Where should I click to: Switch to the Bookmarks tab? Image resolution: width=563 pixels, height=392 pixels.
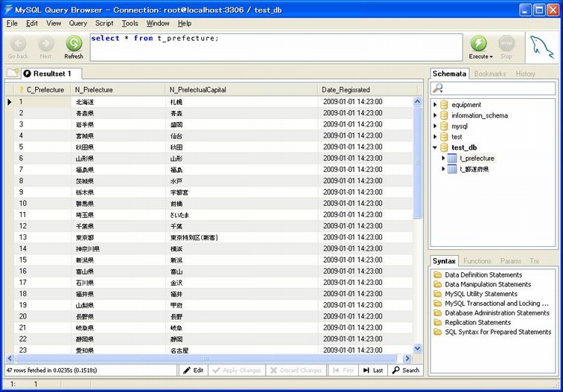[490, 74]
